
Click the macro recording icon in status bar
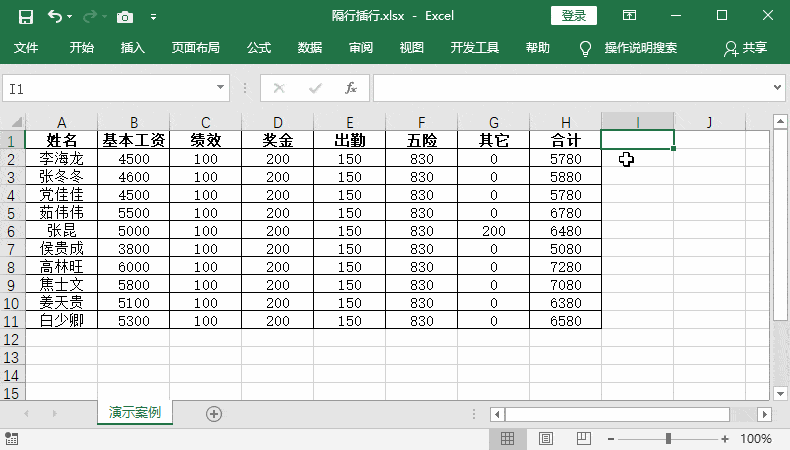coord(11,438)
